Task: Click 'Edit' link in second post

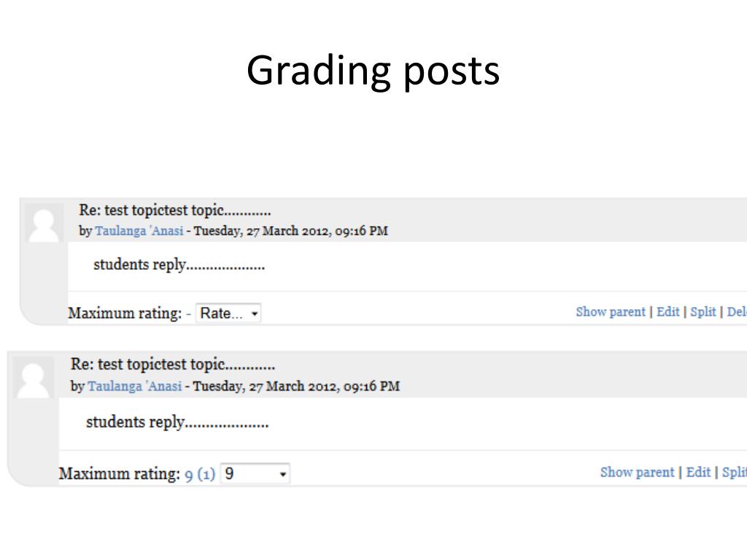Action: tap(698, 472)
